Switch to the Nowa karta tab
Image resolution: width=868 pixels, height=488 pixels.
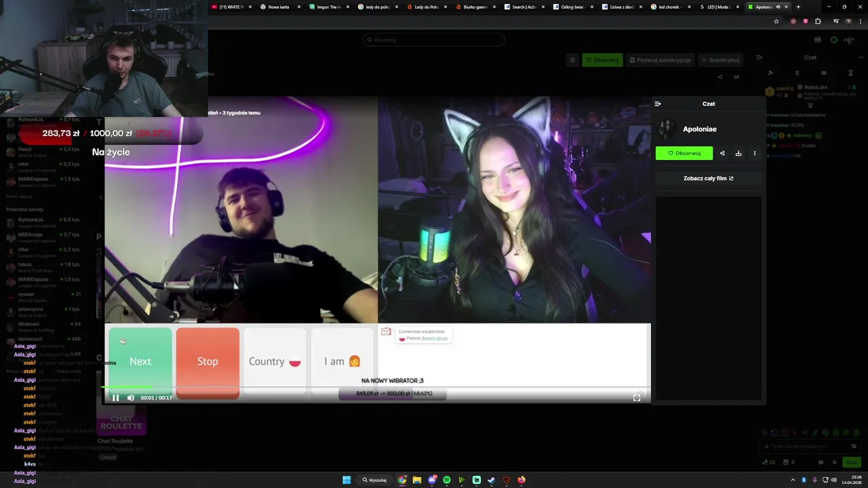pos(279,7)
